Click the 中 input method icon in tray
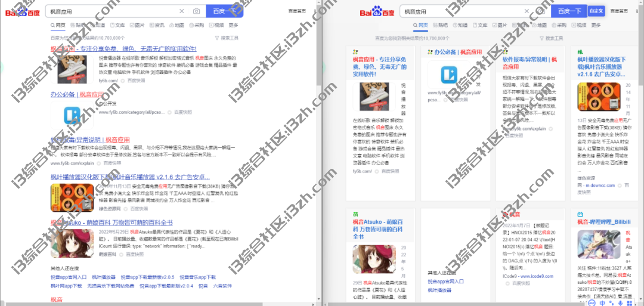644x306 pixels. 603,303
